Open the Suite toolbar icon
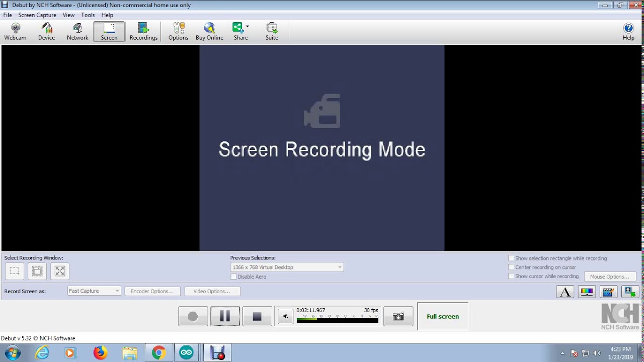The image size is (644, 362). 272,31
